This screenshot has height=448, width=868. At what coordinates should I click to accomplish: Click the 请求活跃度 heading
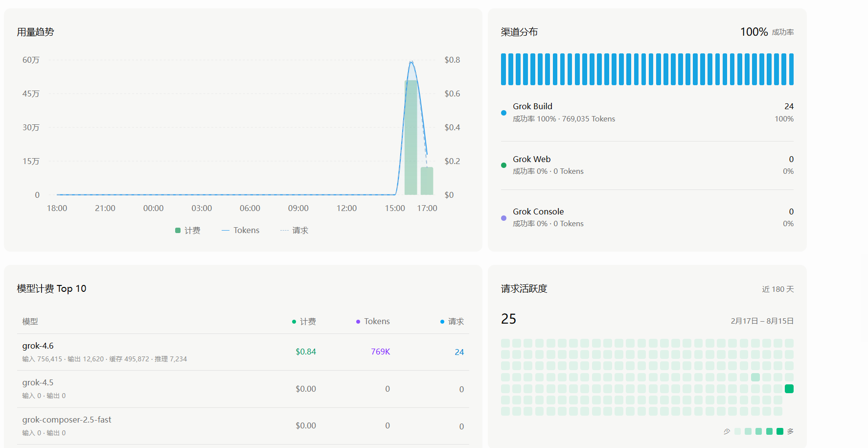[x=524, y=288]
